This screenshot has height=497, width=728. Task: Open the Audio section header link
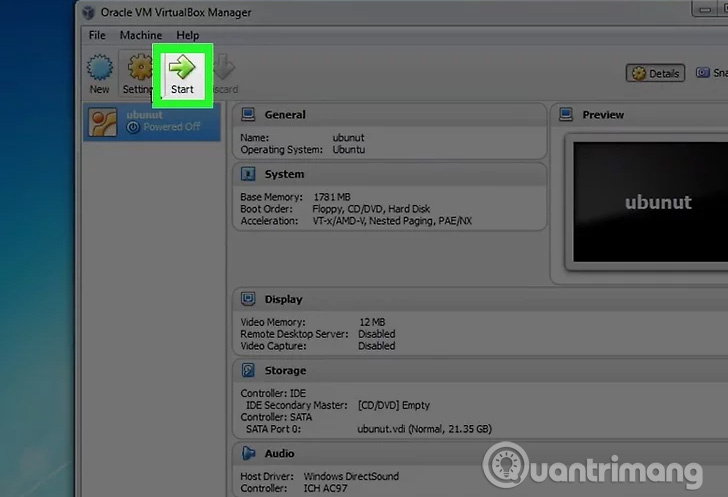279,454
